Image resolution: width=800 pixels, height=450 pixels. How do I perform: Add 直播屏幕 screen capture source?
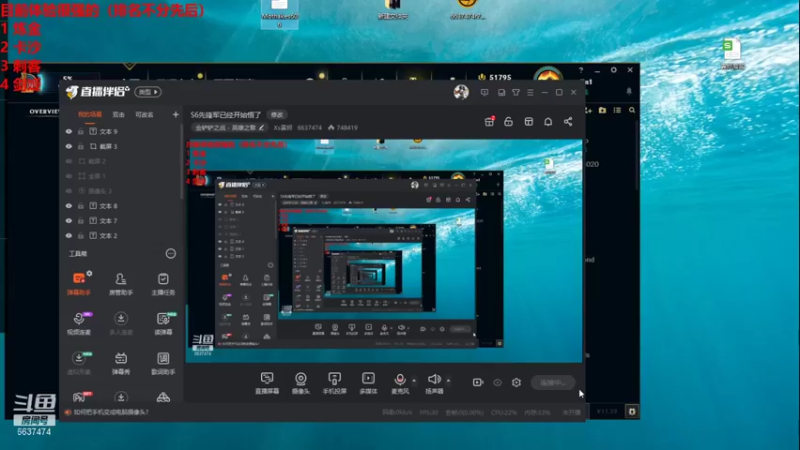(267, 383)
